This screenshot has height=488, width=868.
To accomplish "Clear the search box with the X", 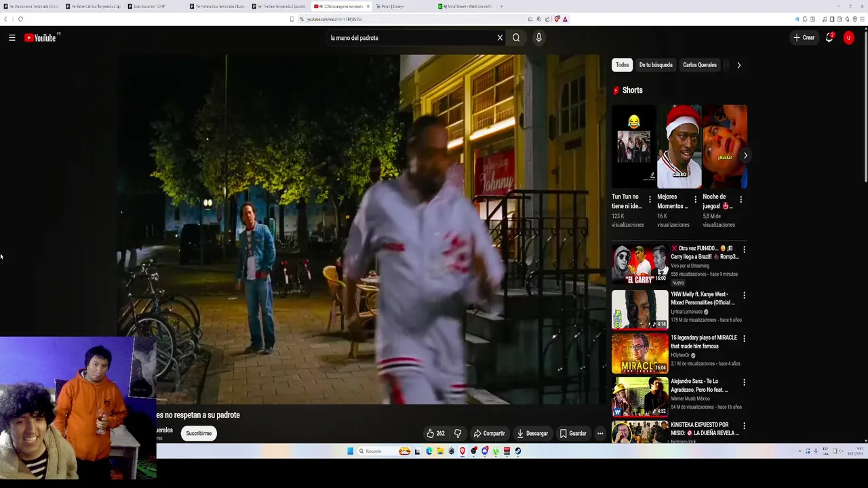I will point(500,38).
